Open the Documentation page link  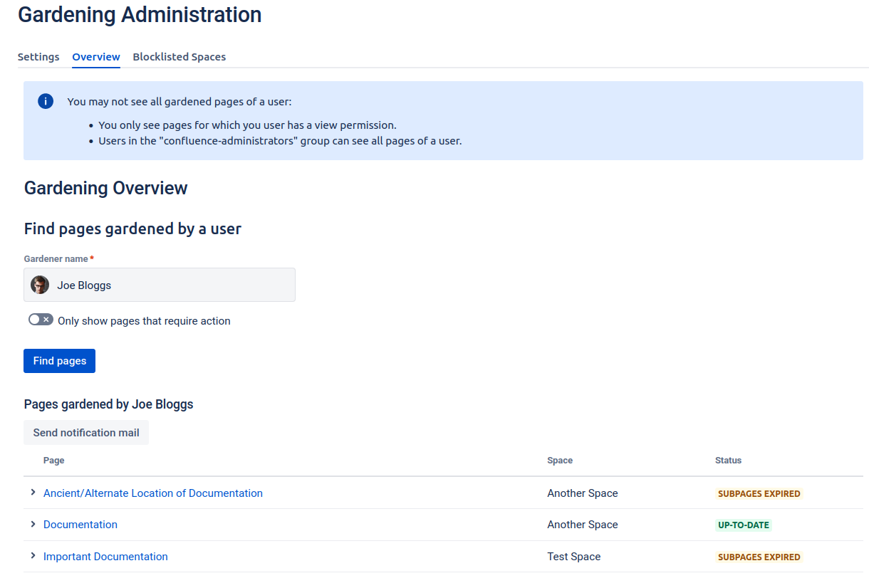[x=80, y=525]
